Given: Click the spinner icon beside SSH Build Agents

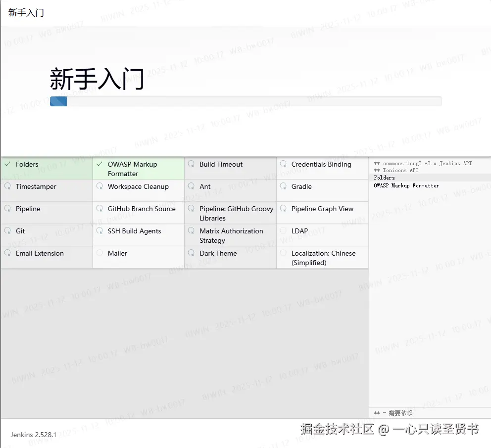Looking at the screenshot, I should (x=99, y=230).
